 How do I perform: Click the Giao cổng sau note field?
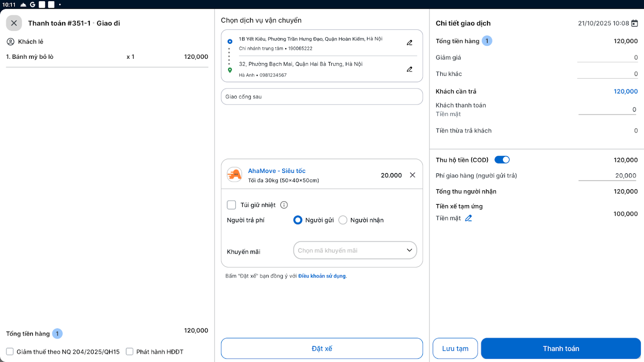322,97
